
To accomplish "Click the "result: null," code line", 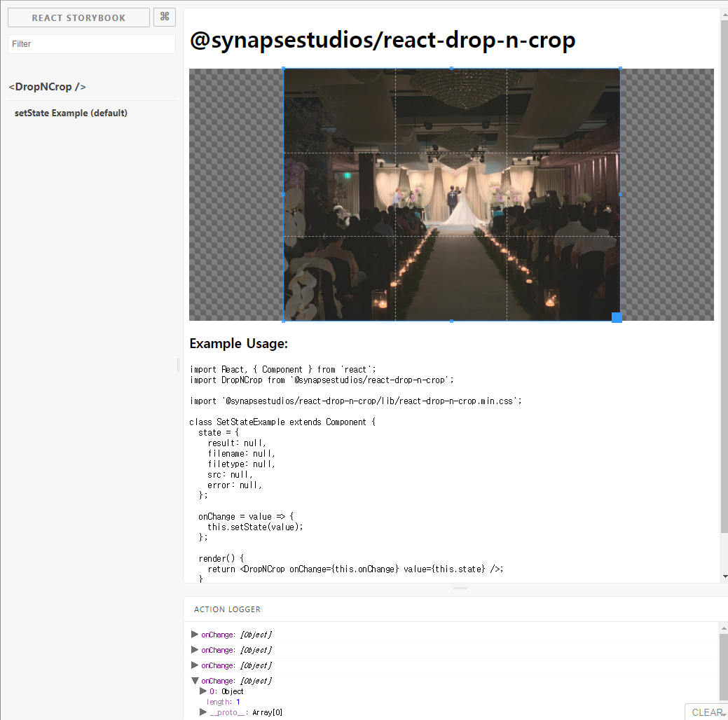I will pos(236,443).
